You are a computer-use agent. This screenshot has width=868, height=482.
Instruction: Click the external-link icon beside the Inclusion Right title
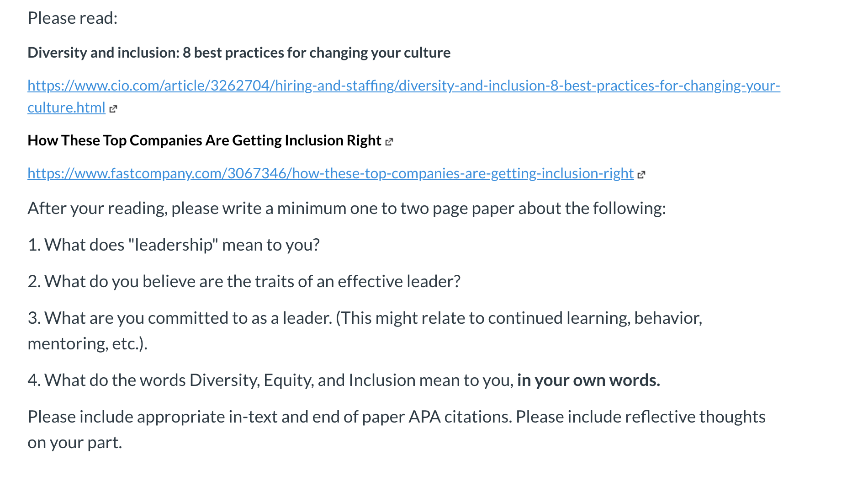[x=389, y=142]
